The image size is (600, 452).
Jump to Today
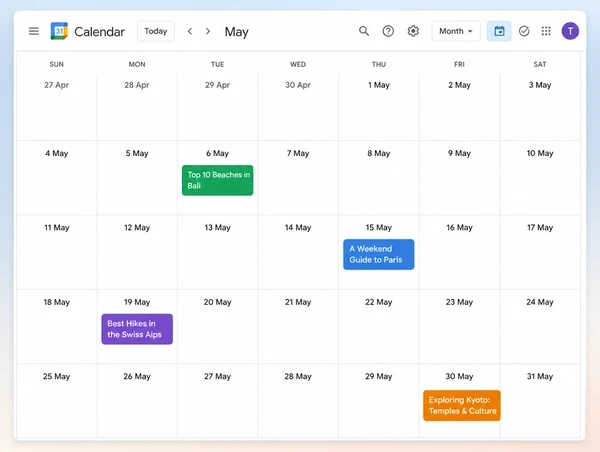point(156,31)
